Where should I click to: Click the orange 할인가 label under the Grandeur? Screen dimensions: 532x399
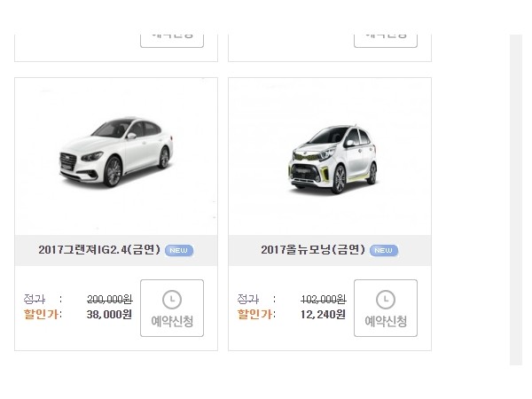click(41, 314)
